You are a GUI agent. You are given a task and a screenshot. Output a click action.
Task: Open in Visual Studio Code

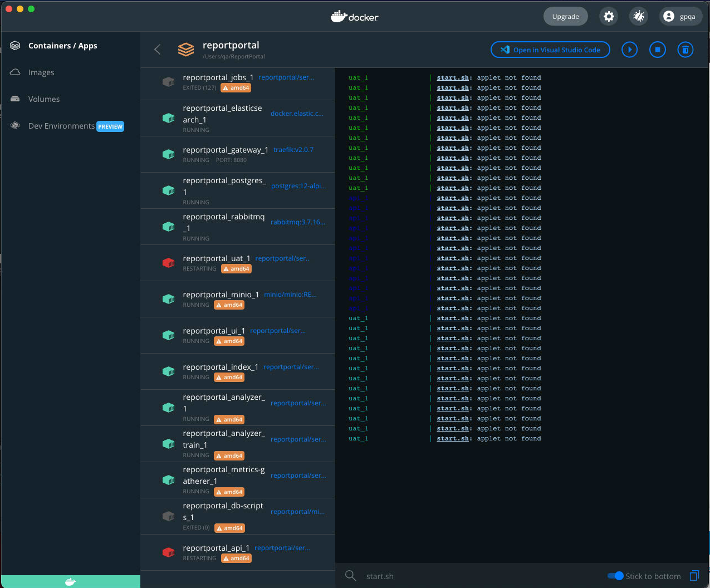click(550, 50)
